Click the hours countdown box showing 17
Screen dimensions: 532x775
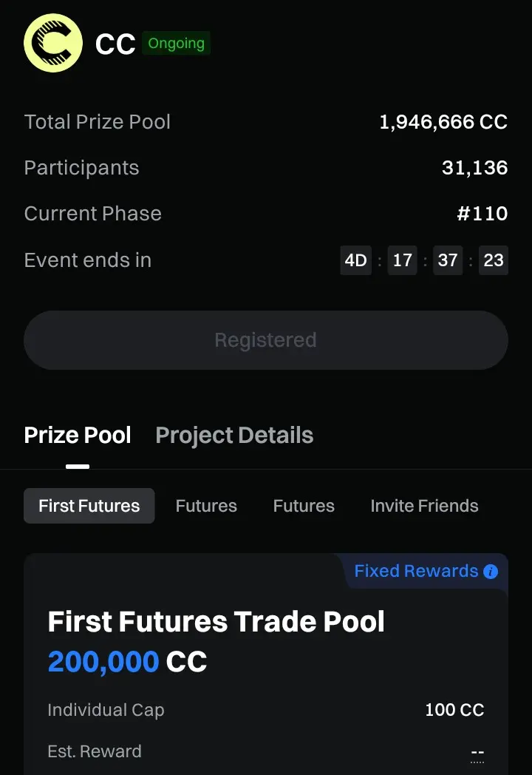[402, 260]
